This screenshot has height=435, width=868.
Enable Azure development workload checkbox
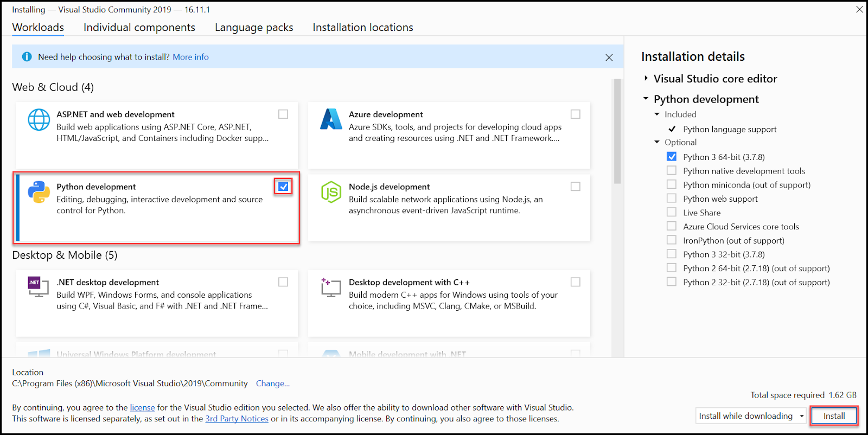[576, 114]
